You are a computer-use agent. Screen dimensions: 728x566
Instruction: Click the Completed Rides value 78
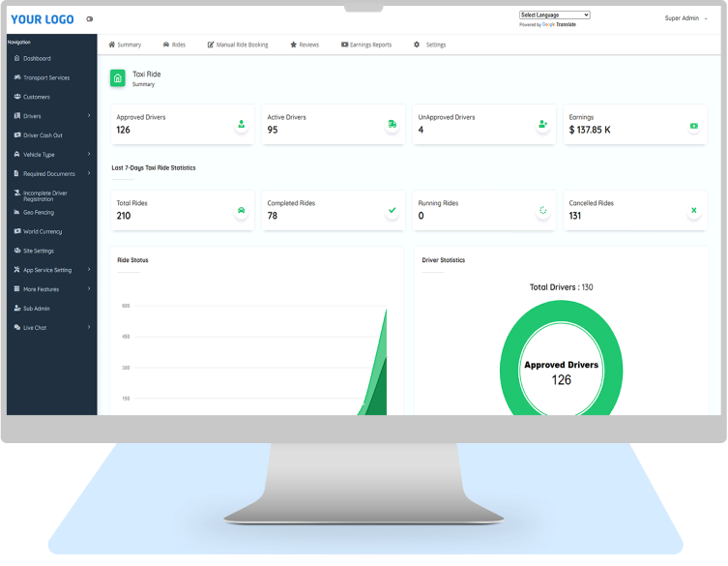coord(272,216)
